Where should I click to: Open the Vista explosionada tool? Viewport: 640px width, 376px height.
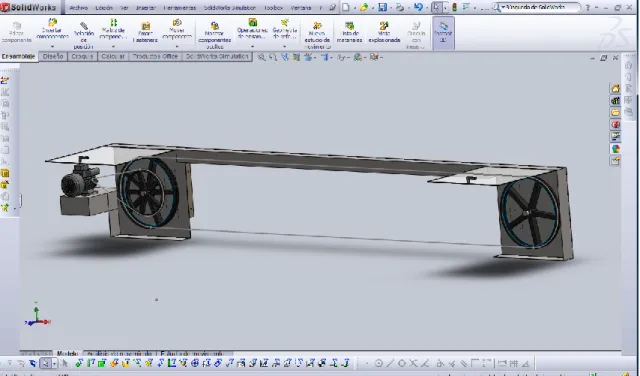click(x=384, y=33)
